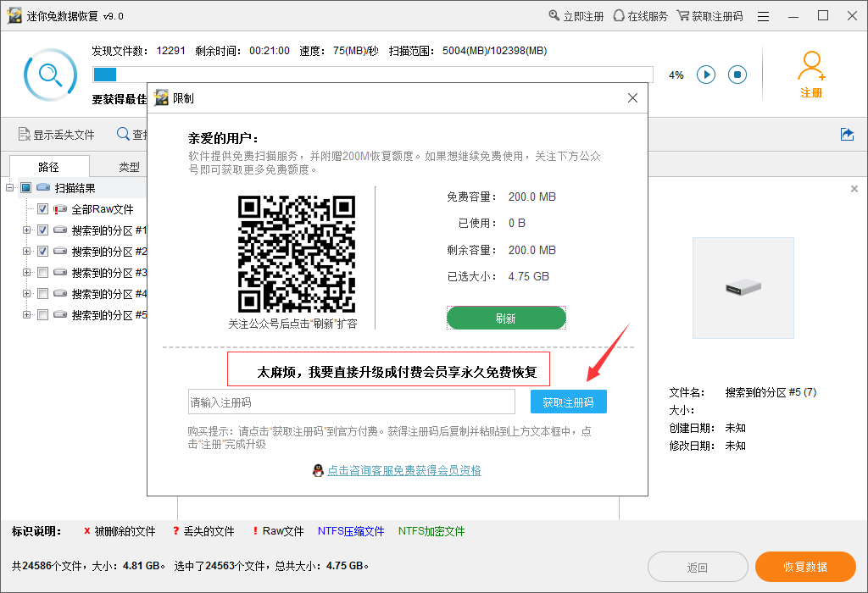Image resolution: width=868 pixels, height=593 pixels.
Task: Expand 搜索到的分区 #2 node
Action: (x=26, y=251)
